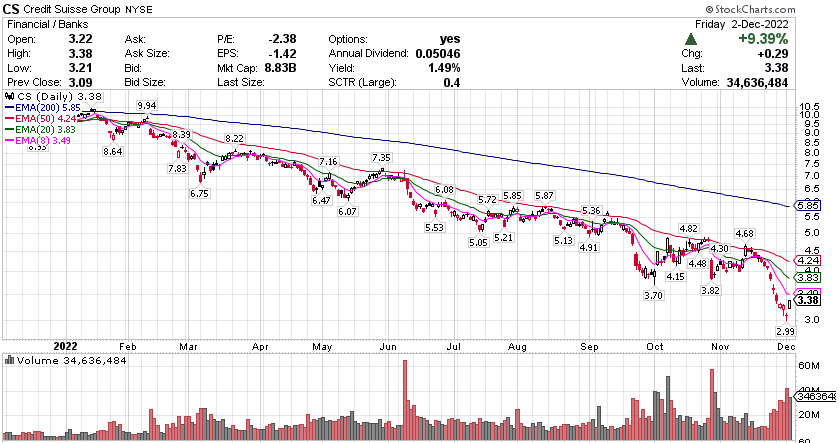Click the StockCharts.com attribution text
This screenshot has height=443, width=840.
750,9
